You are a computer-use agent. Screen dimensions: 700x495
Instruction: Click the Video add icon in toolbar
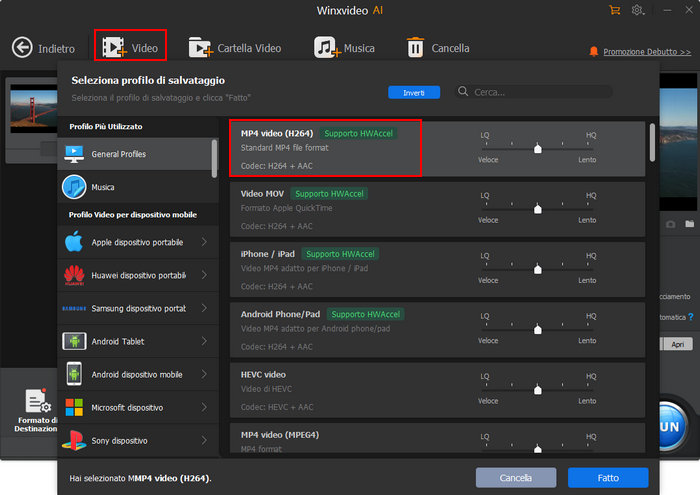114,47
